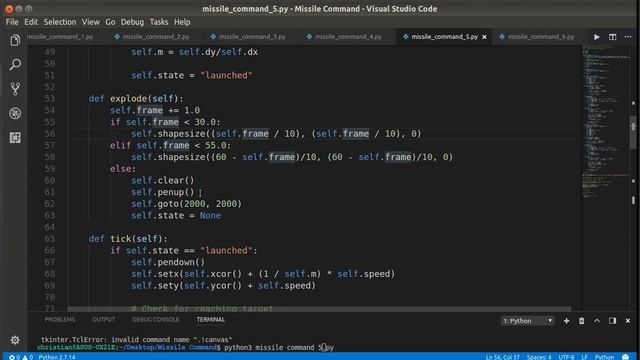Open the terminal selector dropdown '1: Python'
Screen dimensions: 640x360
527,321
